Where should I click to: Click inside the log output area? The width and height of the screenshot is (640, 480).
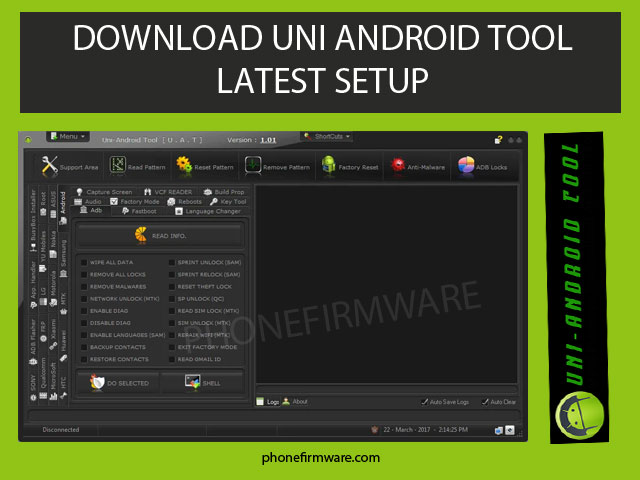click(x=387, y=284)
